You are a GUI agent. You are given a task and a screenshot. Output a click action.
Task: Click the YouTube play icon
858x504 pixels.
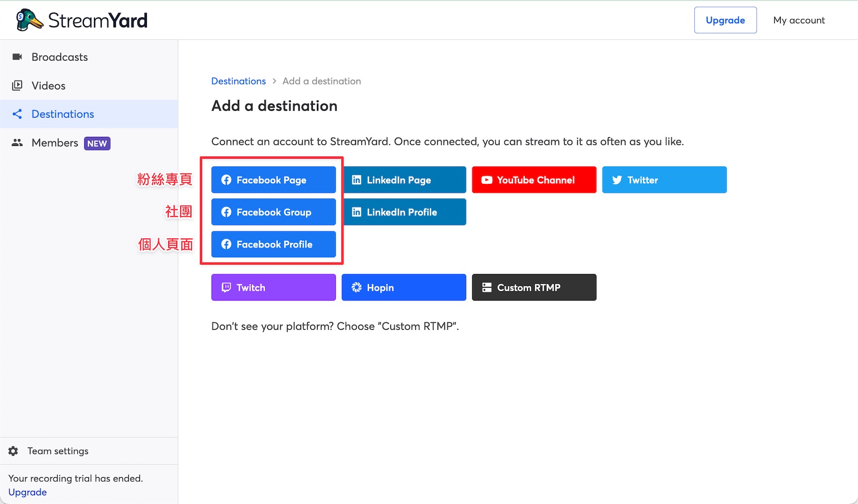(x=487, y=180)
